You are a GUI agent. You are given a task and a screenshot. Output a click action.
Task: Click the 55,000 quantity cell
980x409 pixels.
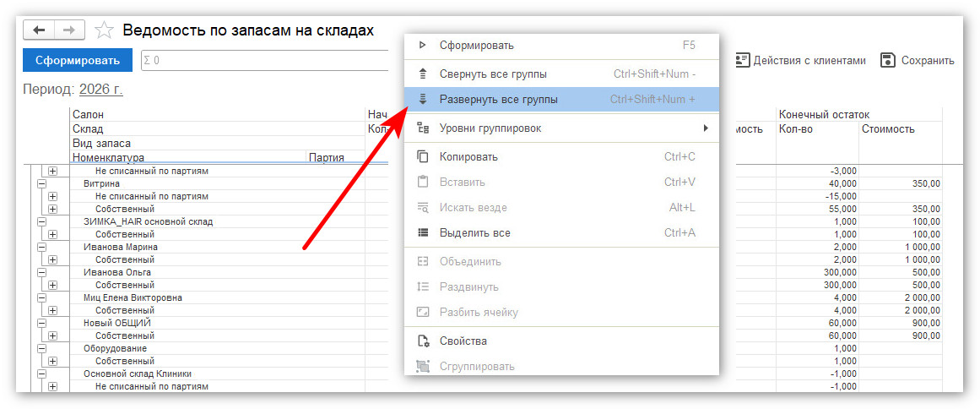tap(817, 209)
